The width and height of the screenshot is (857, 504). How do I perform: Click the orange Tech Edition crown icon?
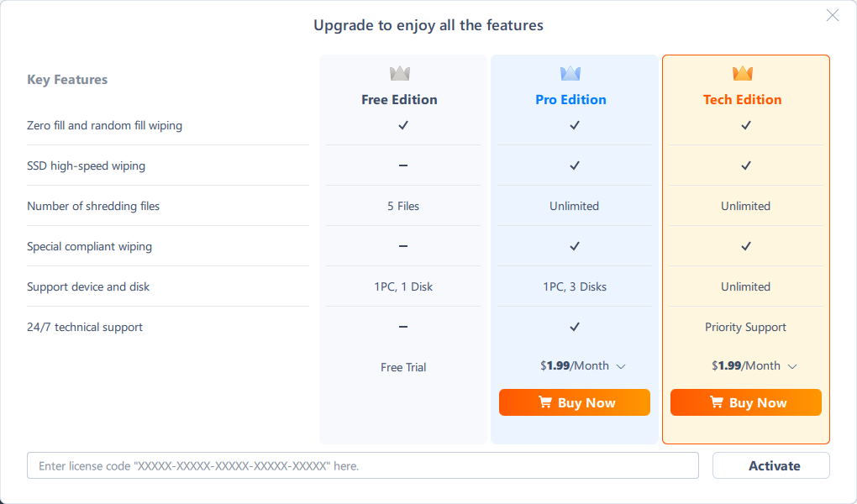coord(743,74)
